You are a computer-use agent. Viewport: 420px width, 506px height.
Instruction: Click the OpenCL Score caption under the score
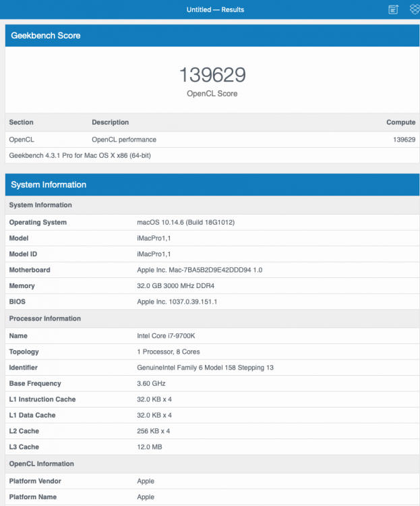tap(212, 94)
